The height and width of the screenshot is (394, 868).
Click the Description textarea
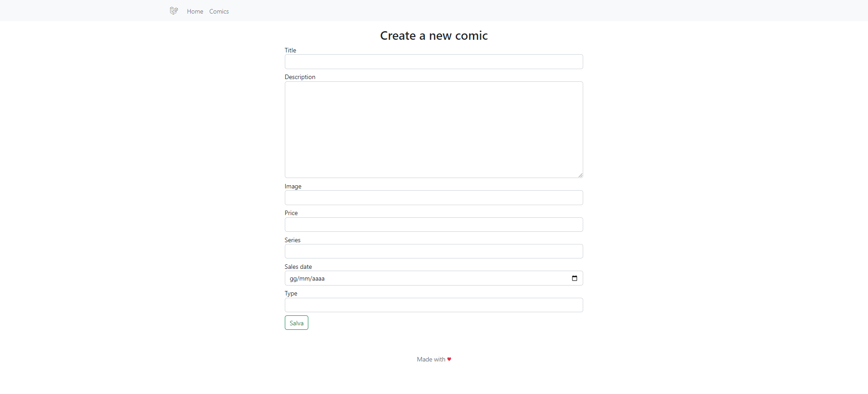tap(434, 130)
